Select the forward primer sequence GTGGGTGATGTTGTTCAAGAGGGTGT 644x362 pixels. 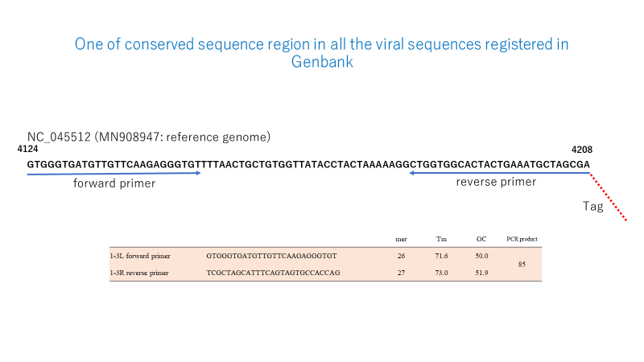(x=271, y=256)
